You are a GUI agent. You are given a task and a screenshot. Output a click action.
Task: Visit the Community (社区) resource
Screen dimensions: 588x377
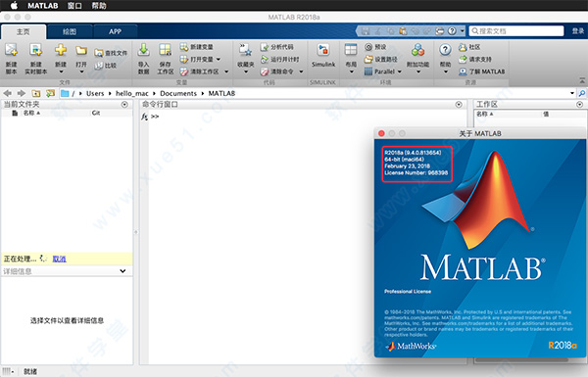click(469, 47)
